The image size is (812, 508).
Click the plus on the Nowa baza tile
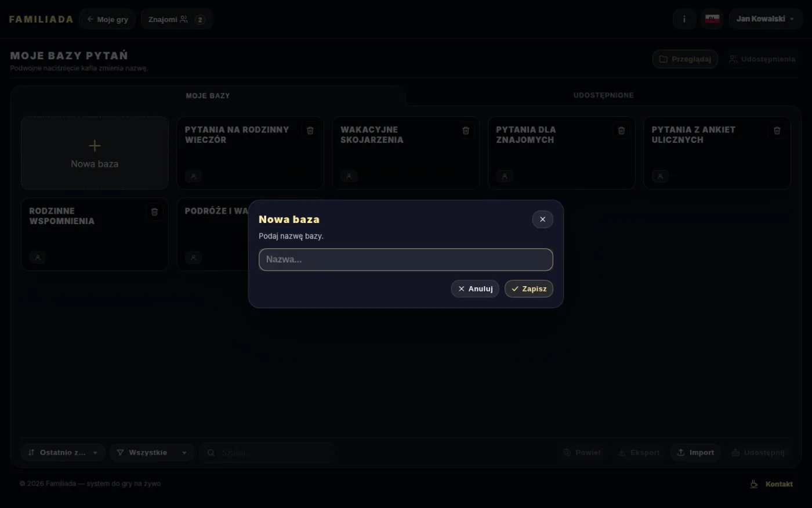pos(95,146)
